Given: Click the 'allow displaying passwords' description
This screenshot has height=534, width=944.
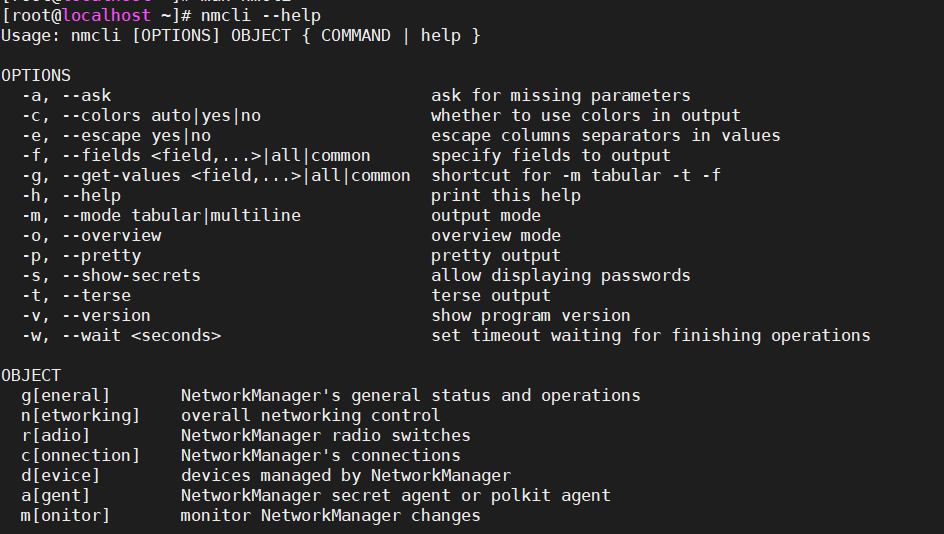Looking at the screenshot, I should [x=561, y=276].
